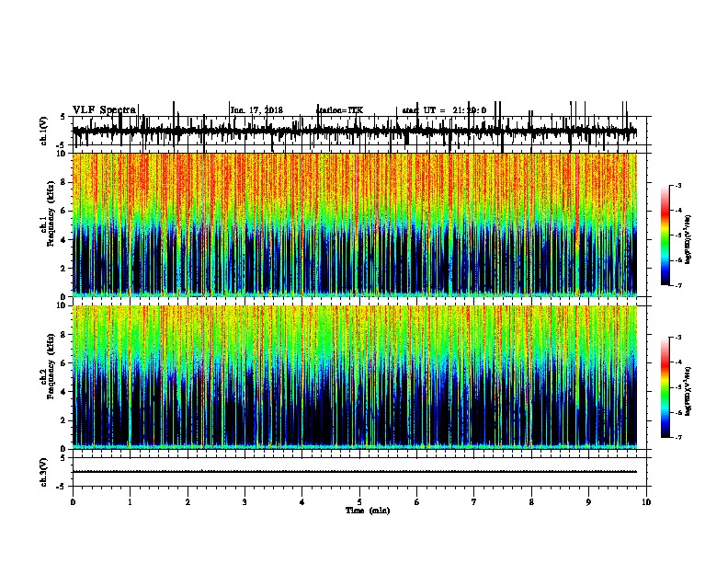This screenshot has width=728, height=563.
Task: Click the "-7" label on ch.1 color bar
Action: (678, 285)
